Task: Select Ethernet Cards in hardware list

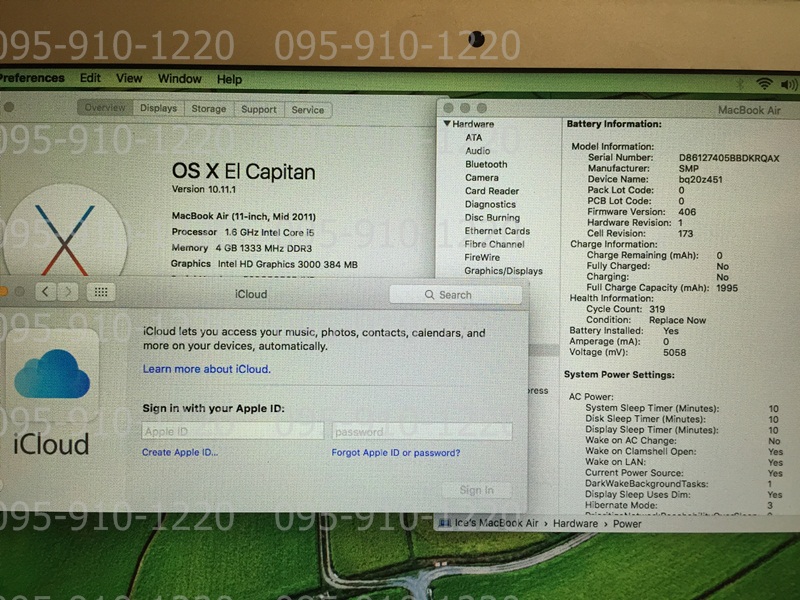Action: [497, 231]
